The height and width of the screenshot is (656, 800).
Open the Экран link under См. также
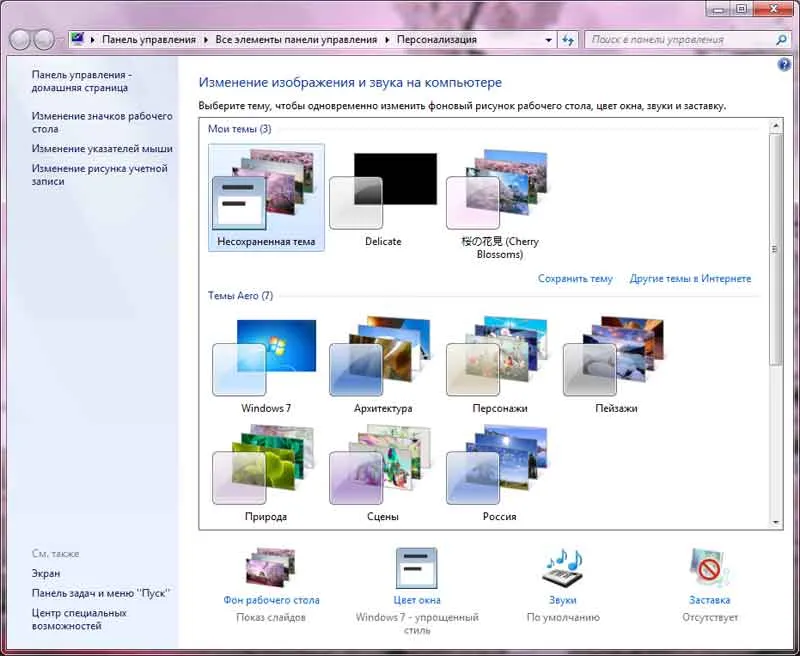tap(46, 573)
